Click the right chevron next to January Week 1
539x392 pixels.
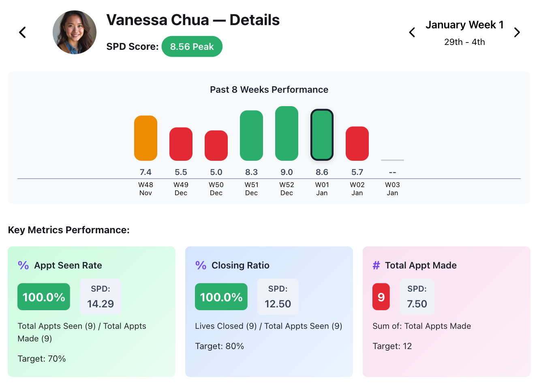tap(517, 32)
